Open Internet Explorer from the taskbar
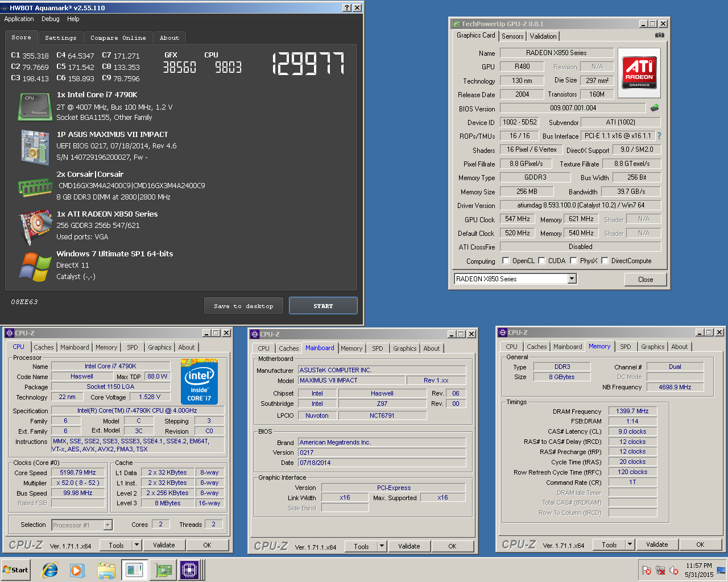This screenshot has width=728, height=582. pyautogui.click(x=50, y=570)
